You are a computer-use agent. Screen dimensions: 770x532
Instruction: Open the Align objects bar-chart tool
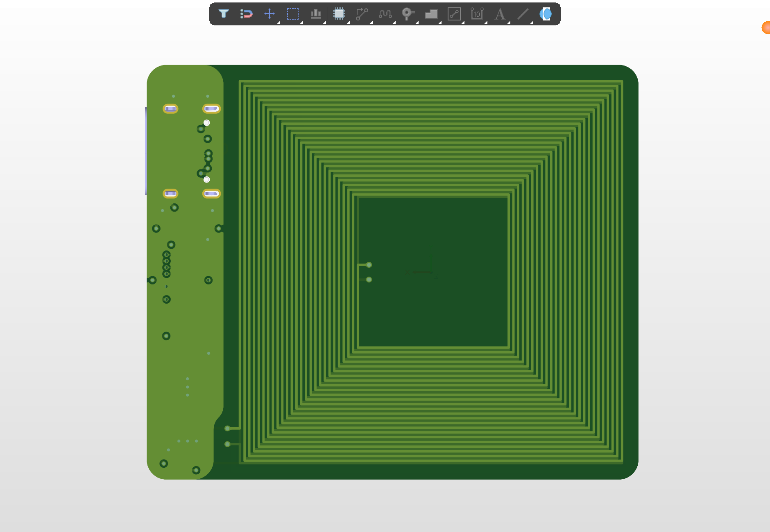coord(316,14)
